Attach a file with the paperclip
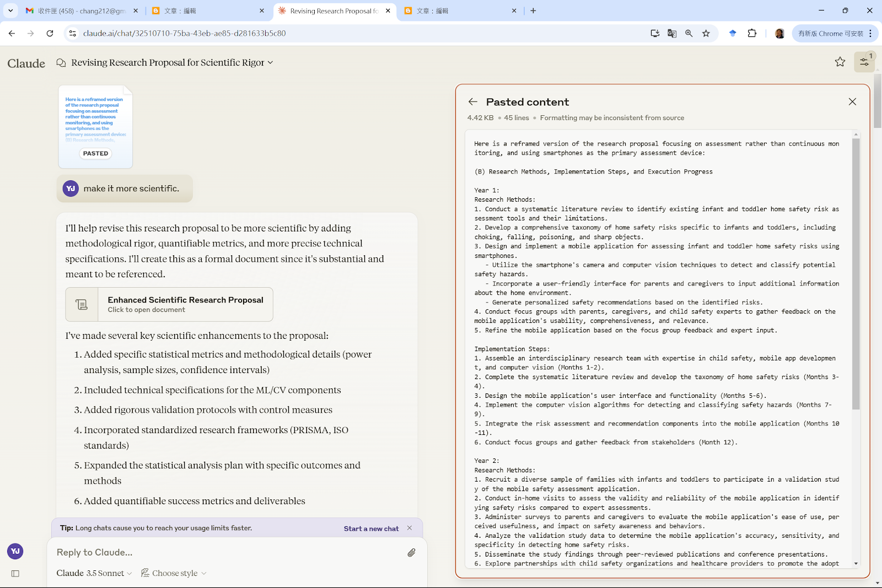This screenshot has width=882, height=588. pyautogui.click(x=412, y=553)
